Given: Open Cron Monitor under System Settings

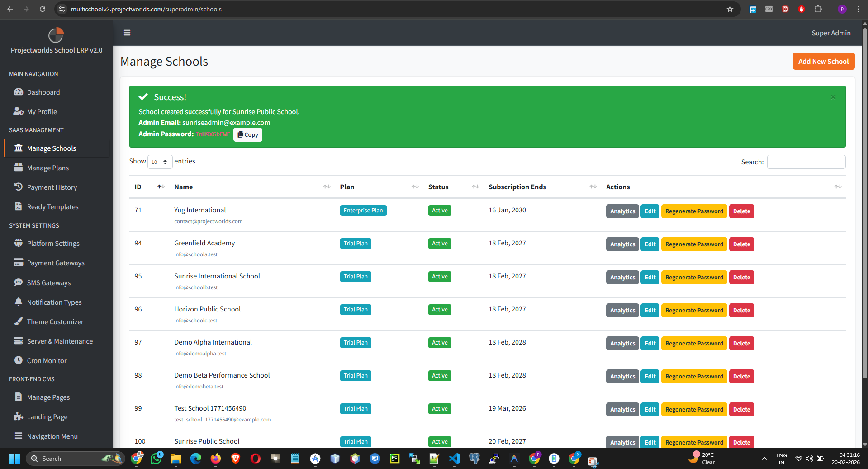Looking at the screenshot, I should tap(46, 360).
